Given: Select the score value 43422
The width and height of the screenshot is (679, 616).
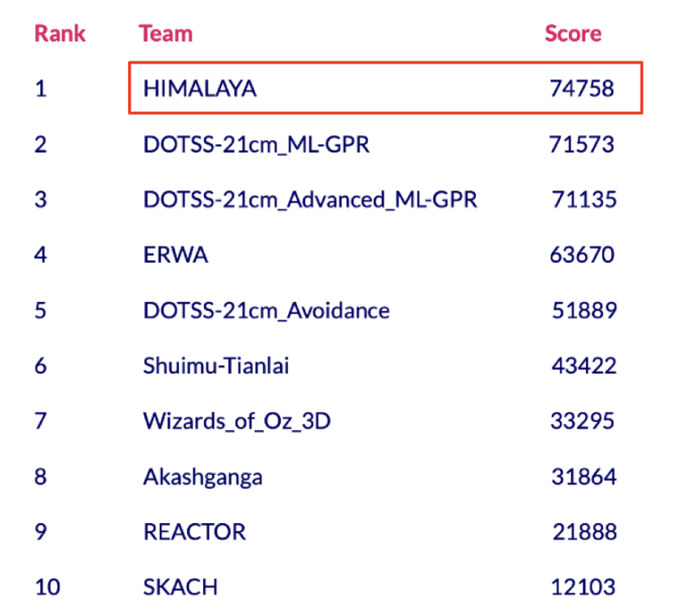Looking at the screenshot, I should click(584, 366).
